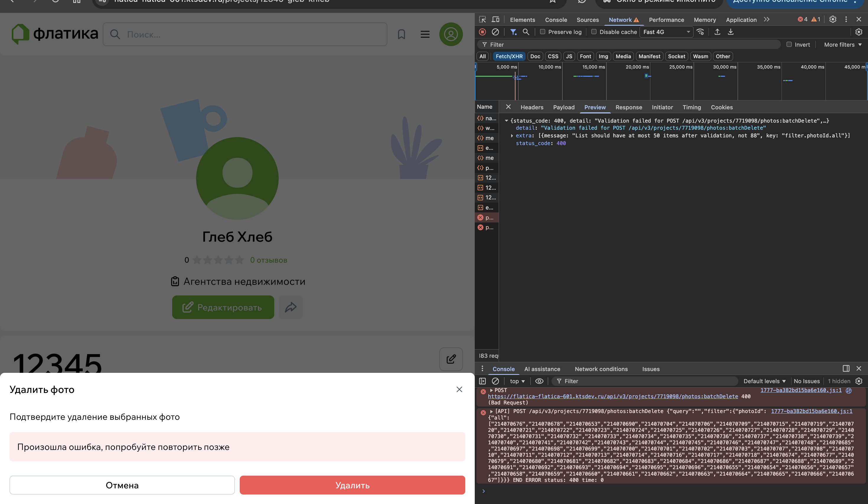Open the Response tab of request
868x504 pixels.
click(629, 107)
